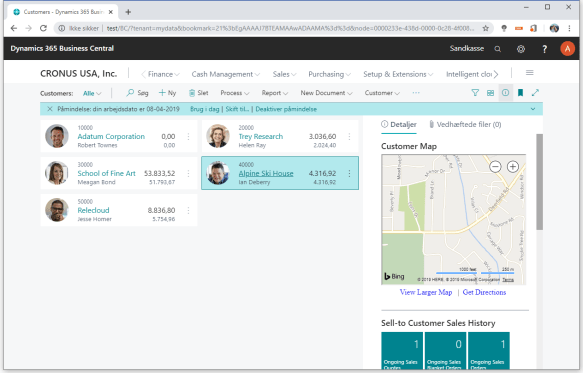Open the help question mark

coord(544,49)
